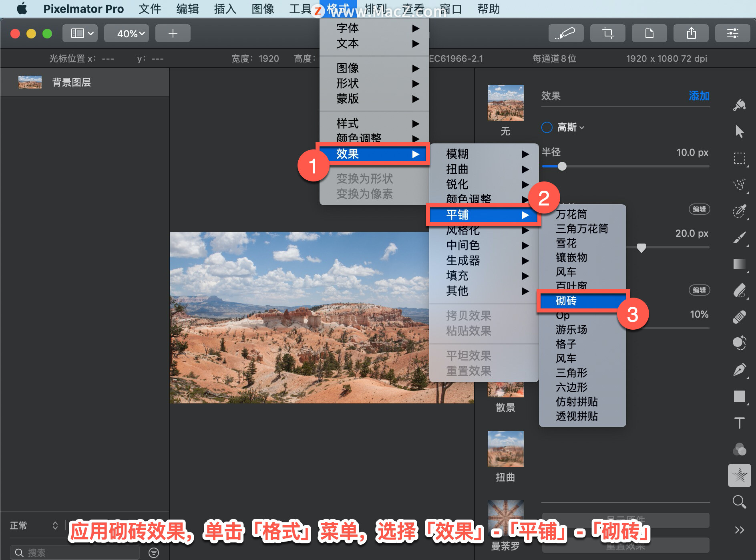
Task: Select the Zoom magnifier tool
Action: tap(739, 502)
